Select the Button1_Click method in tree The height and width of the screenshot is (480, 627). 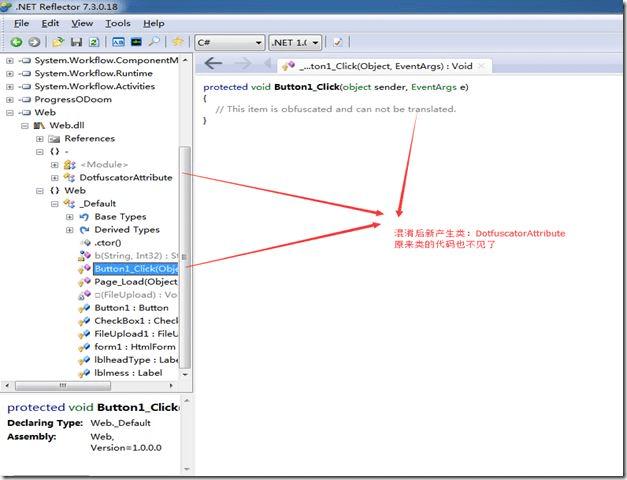(136, 269)
